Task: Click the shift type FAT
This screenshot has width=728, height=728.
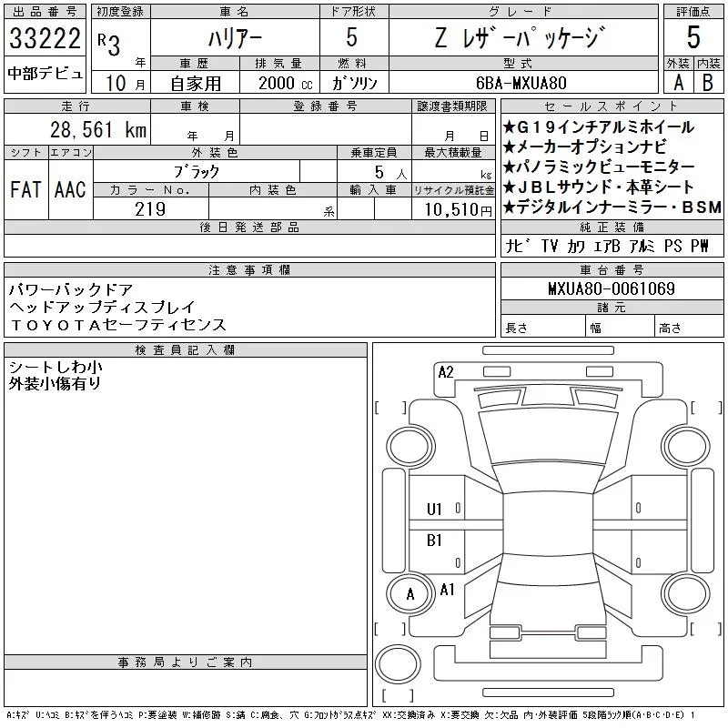Action: click(26, 189)
